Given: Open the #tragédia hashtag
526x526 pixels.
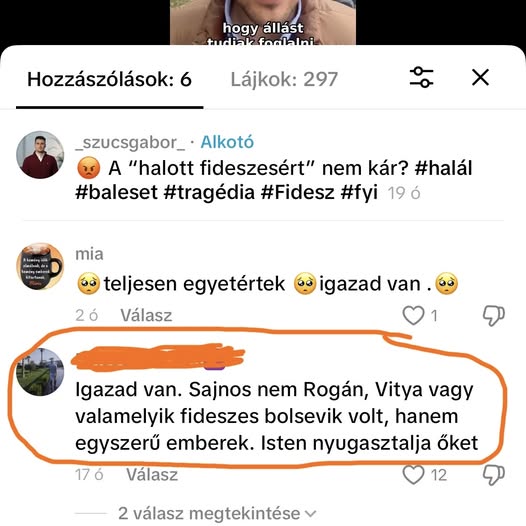Looking at the screenshot, I should click(209, 193).
